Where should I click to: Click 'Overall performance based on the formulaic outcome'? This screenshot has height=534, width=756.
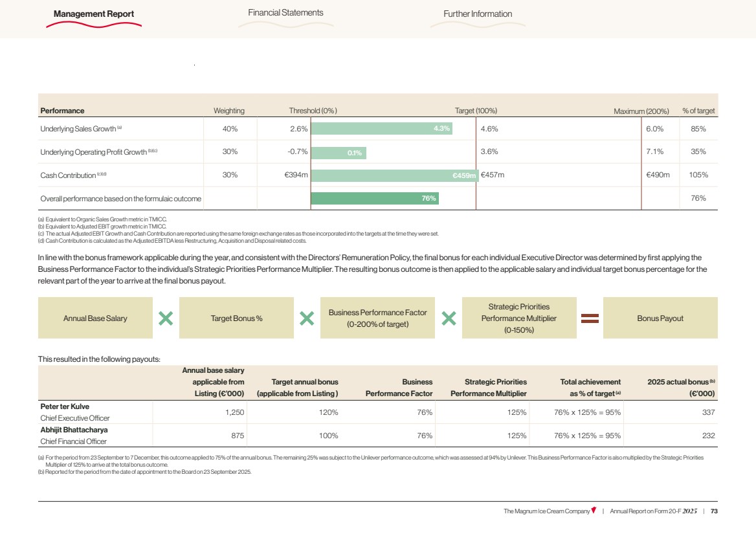point(120,199)
